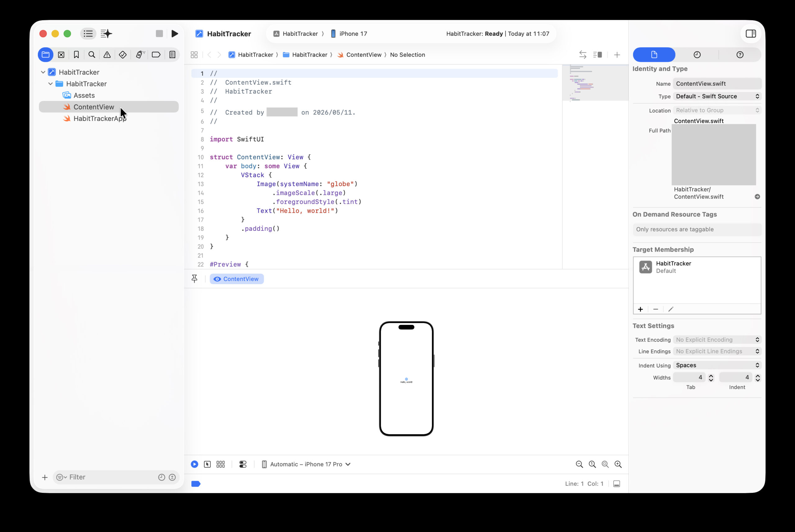795x532 pixels.
Task: Collapse the HabitTracker project root
Action: coord(43,72)
